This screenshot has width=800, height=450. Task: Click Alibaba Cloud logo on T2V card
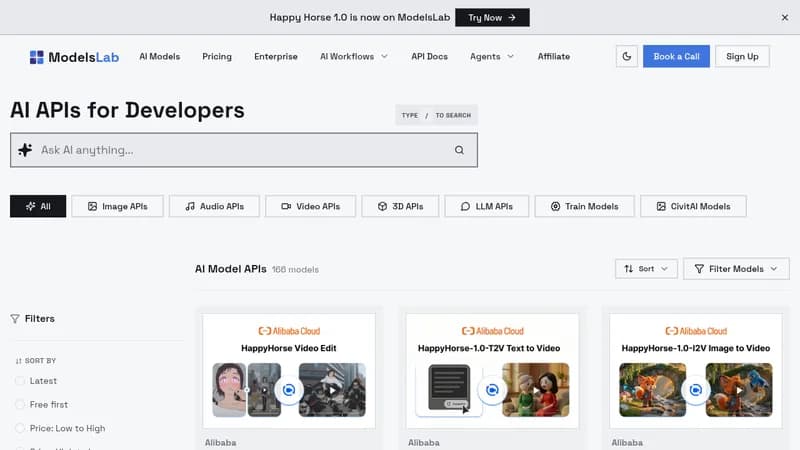tap(492, 331)
